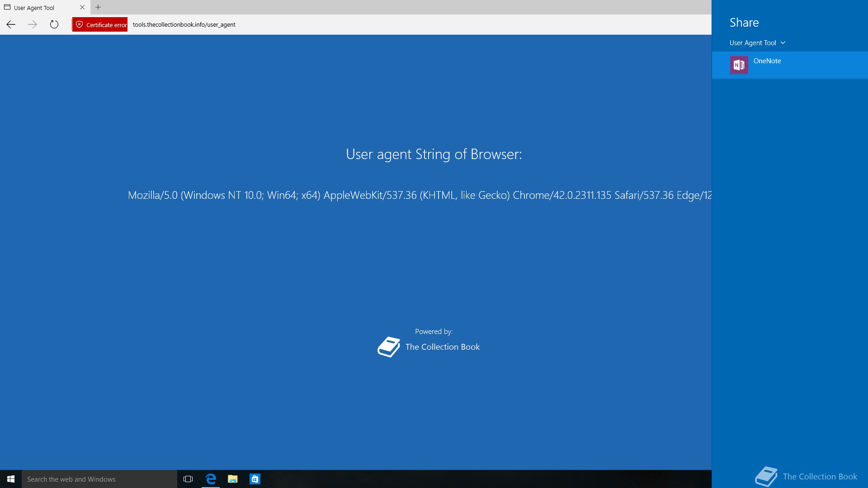Click the Share panel title
868x488 pixels.
(x=744, y=23)
